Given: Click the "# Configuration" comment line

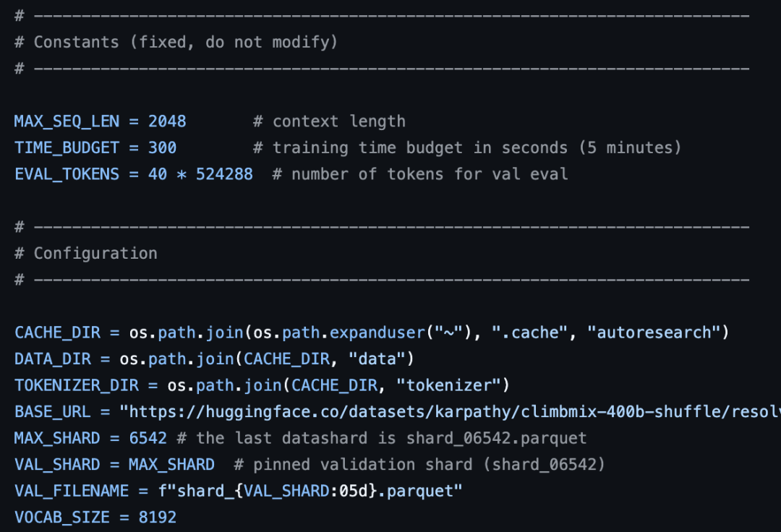Looking at the screenshot, I should (85, 253).
